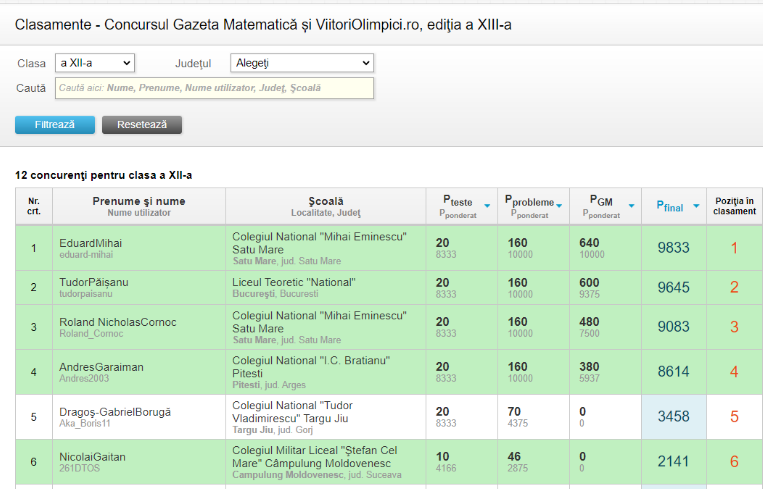Select the Prenume și nume column header
This screenshot has width=763, height=491.
[x=139, y=201]
